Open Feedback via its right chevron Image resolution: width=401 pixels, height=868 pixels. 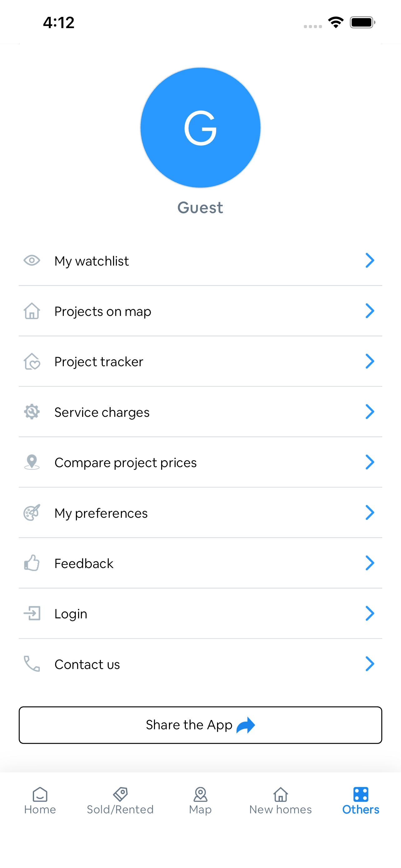370,563
